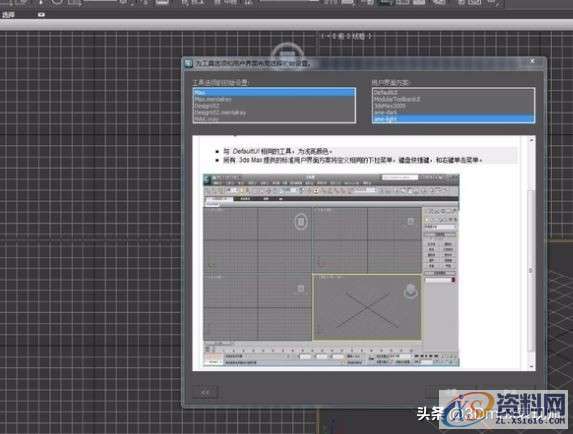Click the dialog's title bar application icon
This screenshot has height=434, width=573.
pos(188,63)
